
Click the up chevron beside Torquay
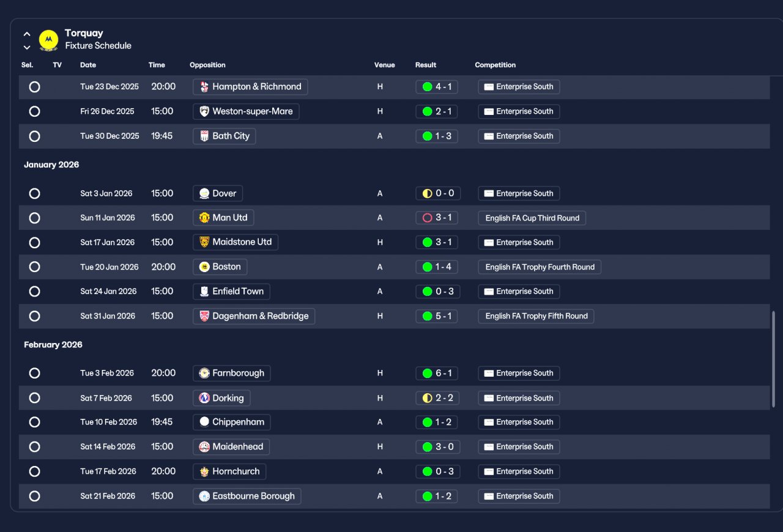tap(27, 34)
